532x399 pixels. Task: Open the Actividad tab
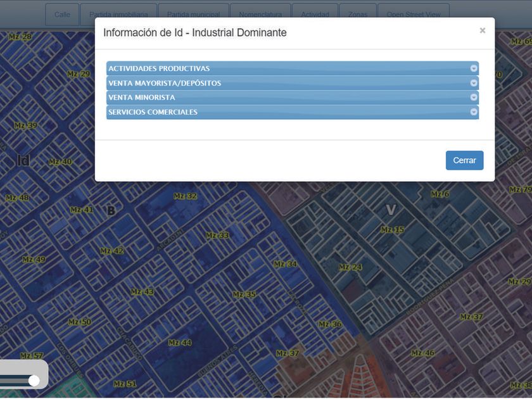pos(315,14)
